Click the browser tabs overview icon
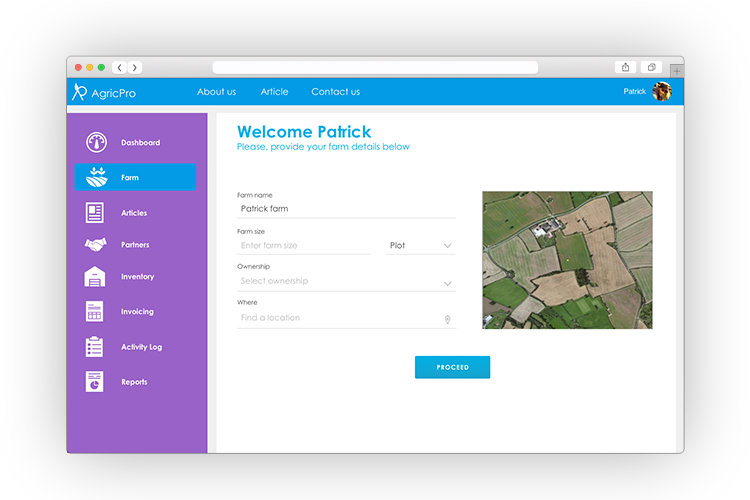Screen dimensions: 750x500 651,67
